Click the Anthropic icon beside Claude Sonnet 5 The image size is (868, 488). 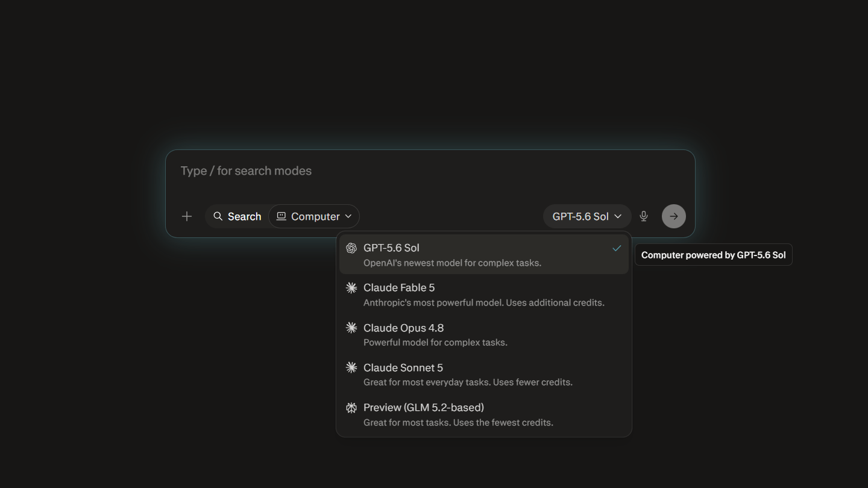point(351,368)
